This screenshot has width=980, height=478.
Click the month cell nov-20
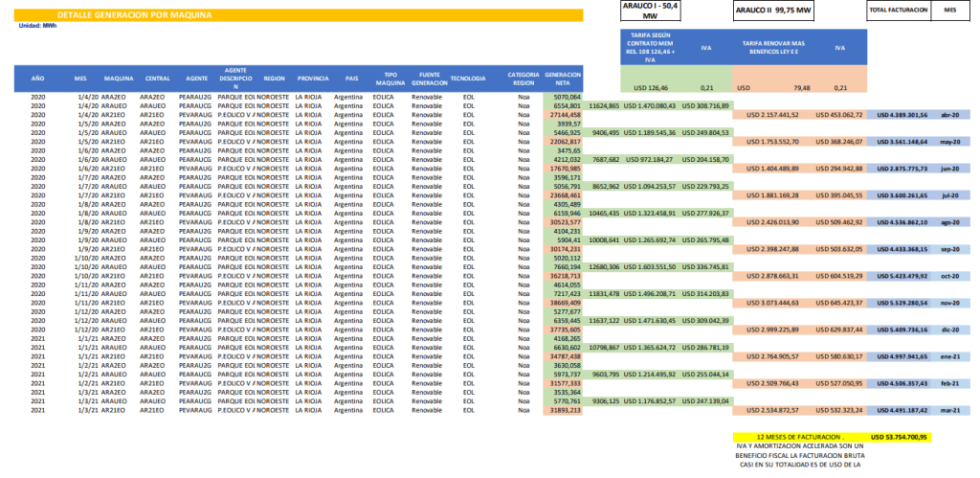[952, 303]
